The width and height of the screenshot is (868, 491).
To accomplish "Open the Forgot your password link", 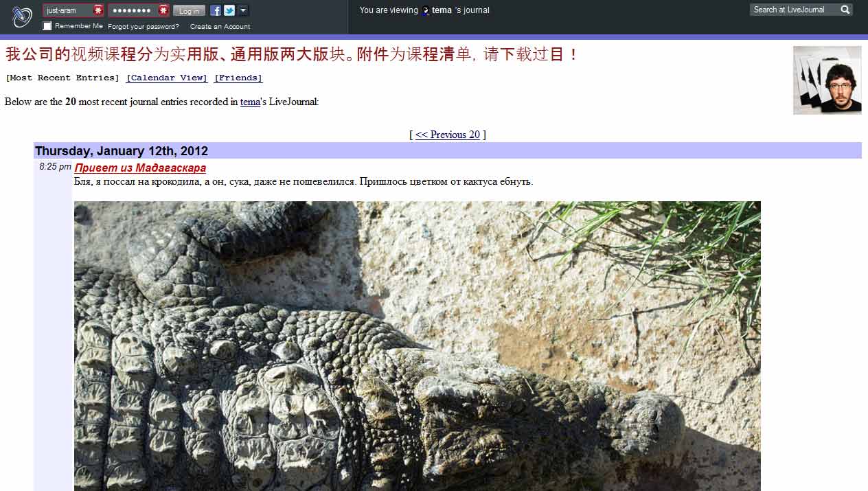I will click(144, 27).
